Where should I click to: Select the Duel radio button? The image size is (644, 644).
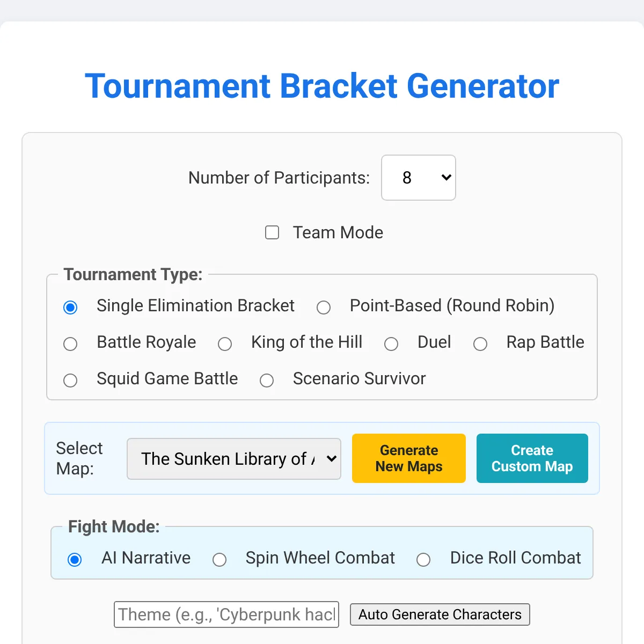point(391,344)
